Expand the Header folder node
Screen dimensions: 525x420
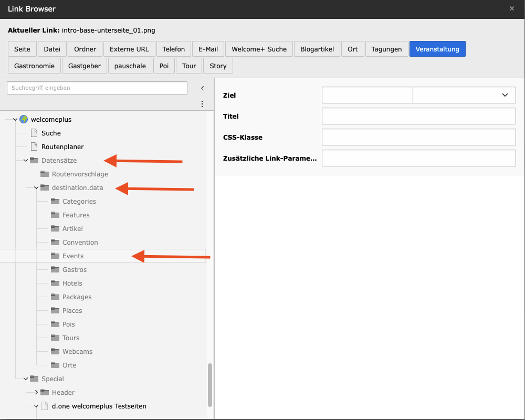pyautogui.click(x=36, y=392)
